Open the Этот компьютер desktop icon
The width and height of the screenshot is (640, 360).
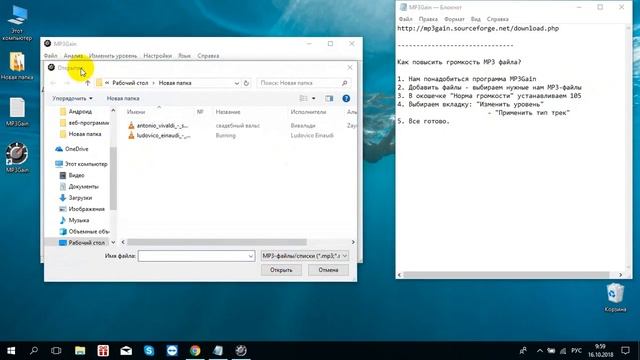17,22
